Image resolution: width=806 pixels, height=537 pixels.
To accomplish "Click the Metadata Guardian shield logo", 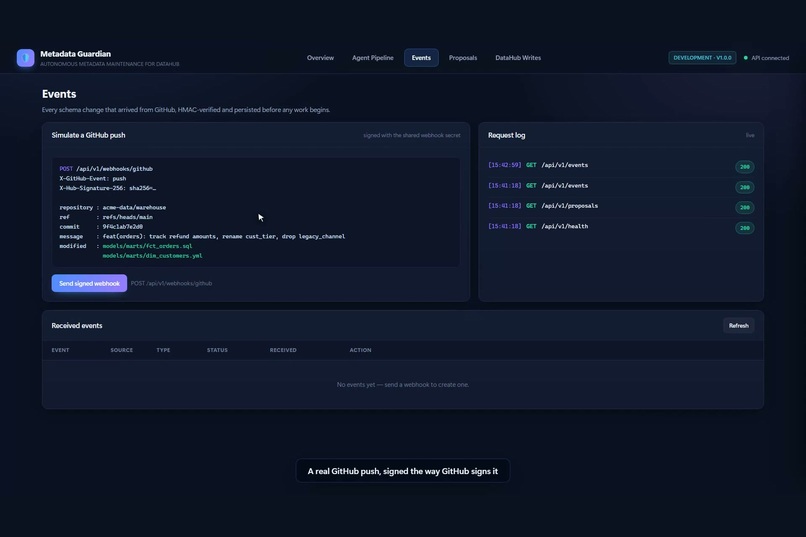I will pyautogui.click(x=25, y=58).
